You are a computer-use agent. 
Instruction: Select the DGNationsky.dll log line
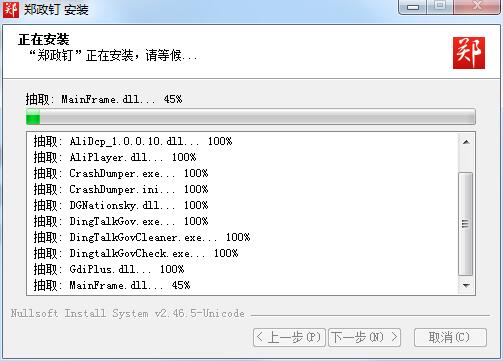click(121, 205)
